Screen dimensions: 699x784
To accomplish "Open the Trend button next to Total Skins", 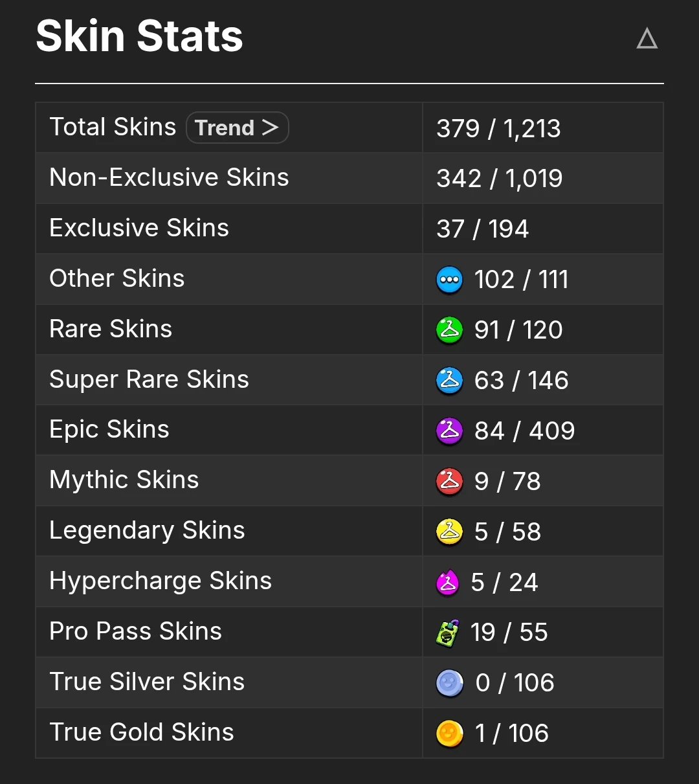I will tap(237, 128).
